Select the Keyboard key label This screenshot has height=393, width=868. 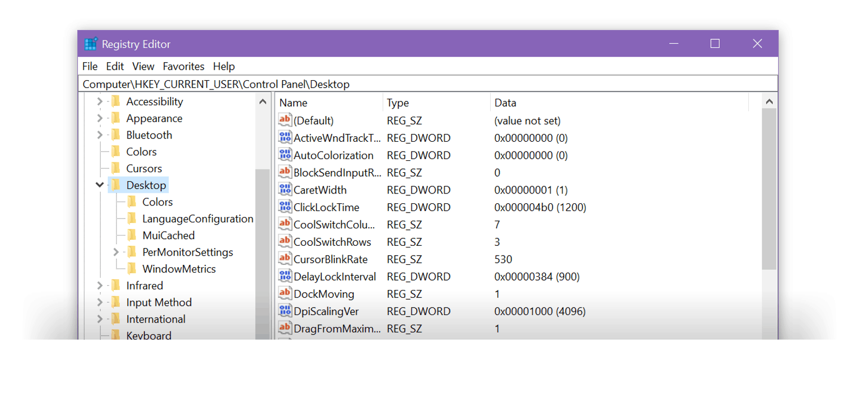coord(149,335)
